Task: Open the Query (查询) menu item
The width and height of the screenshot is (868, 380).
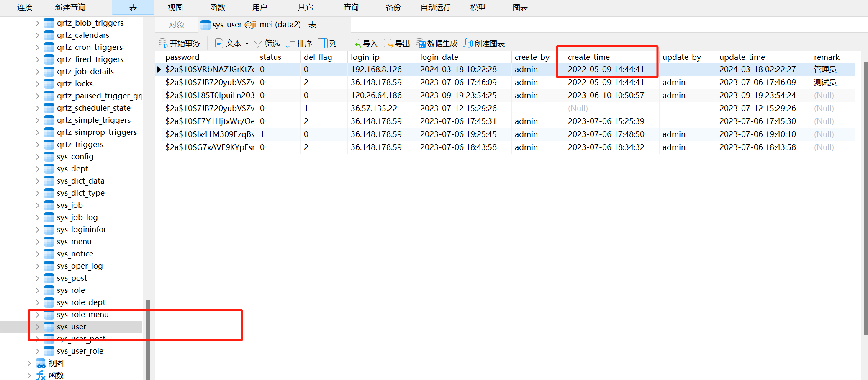Action: 351,8
